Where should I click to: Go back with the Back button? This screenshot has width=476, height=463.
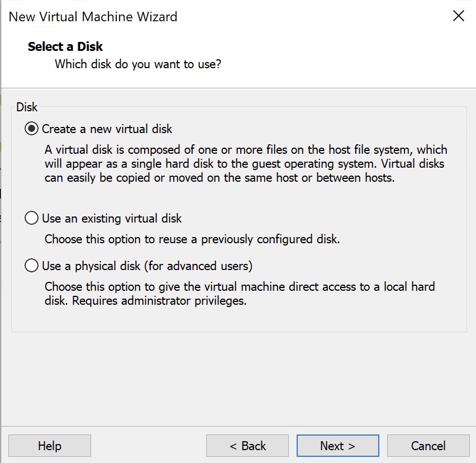pyautogui.click(x=247, y=446)
